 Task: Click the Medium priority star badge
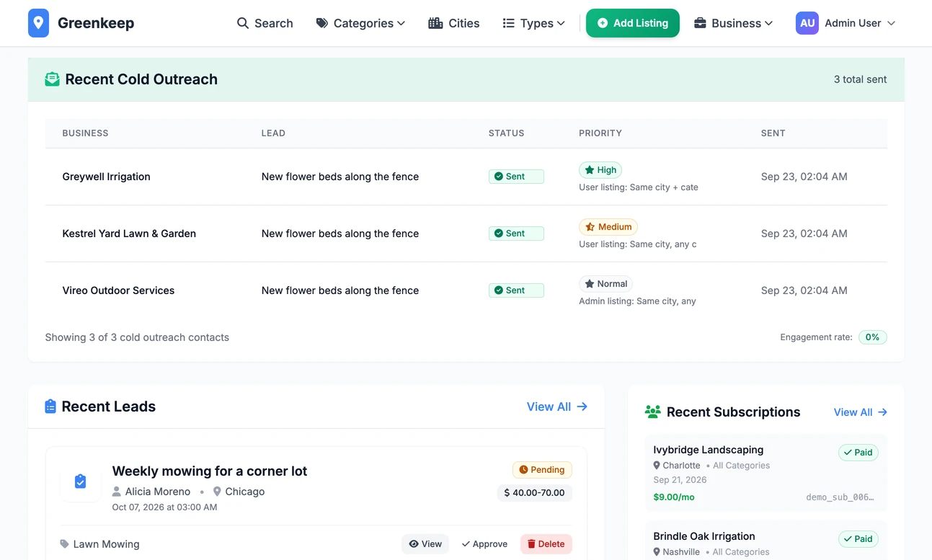[x=608, y=227]
